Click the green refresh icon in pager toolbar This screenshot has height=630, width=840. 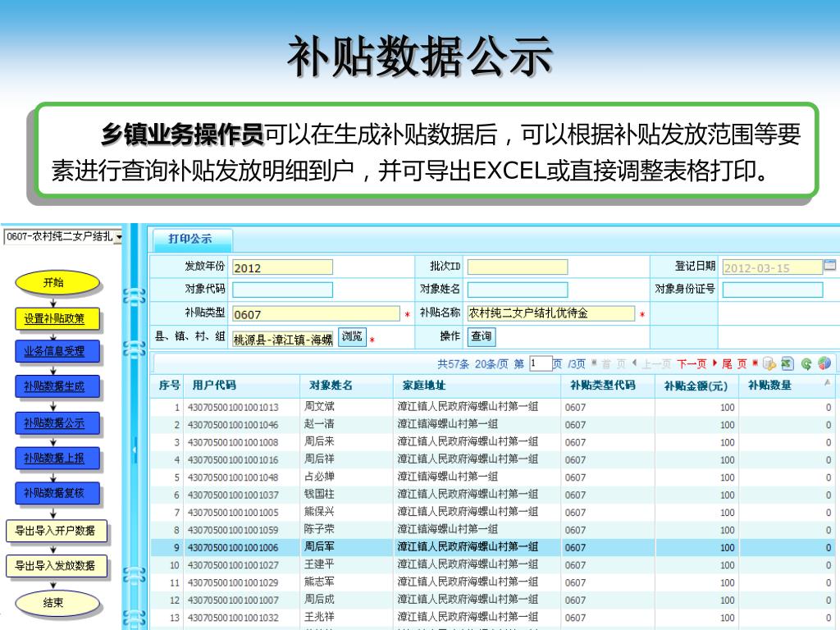806,363
